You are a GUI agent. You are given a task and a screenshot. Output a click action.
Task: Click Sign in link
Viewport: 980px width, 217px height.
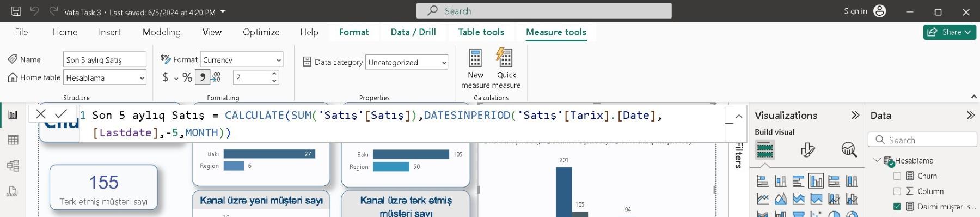855,11
